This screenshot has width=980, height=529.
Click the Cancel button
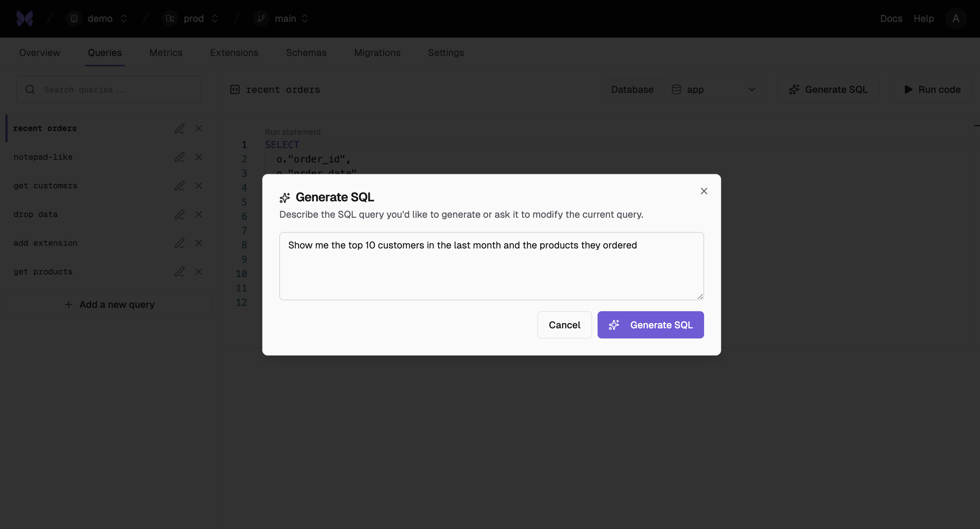tap(564, 325)
